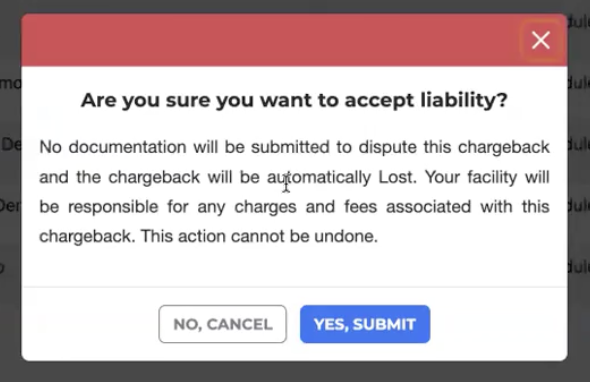Click 'This action cannot be undone' sentence

(x=259, y=236)
